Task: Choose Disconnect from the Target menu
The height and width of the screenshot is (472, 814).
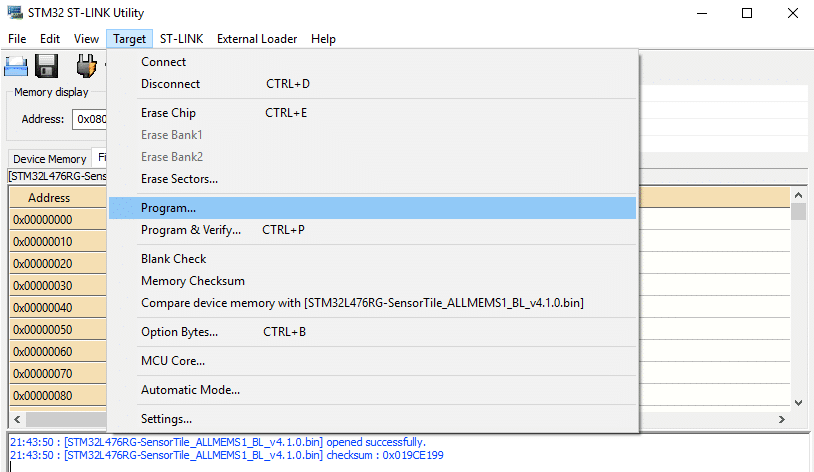Action: click(170, 84)
